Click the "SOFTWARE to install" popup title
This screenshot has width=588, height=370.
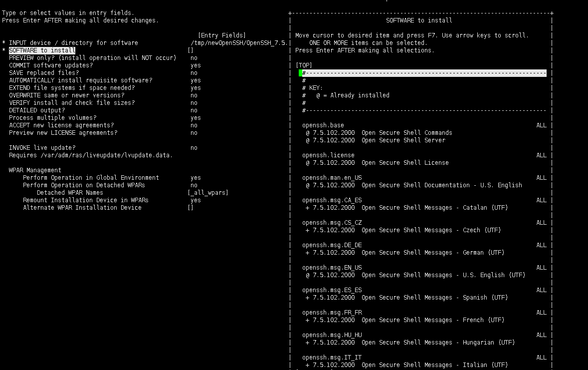pos(419,20)
